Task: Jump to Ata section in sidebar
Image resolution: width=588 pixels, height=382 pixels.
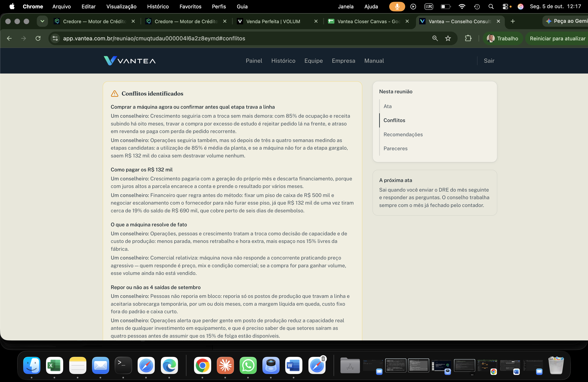Action: (387, 106)
